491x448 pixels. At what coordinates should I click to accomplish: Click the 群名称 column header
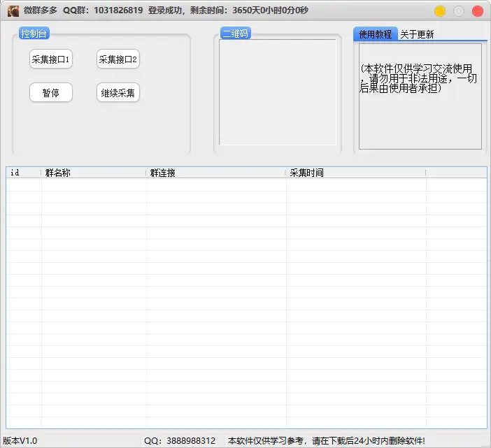pos(94,173)
